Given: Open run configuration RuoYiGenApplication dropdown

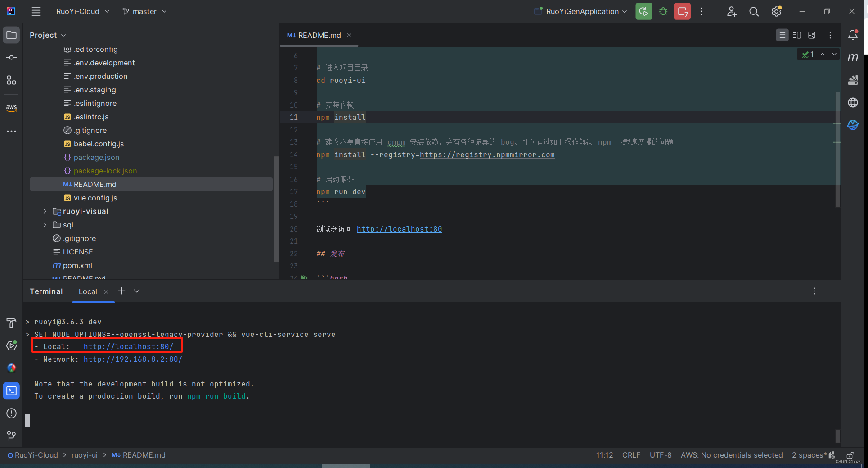Looking at the screenshot, I should click(x=580, y=12).
